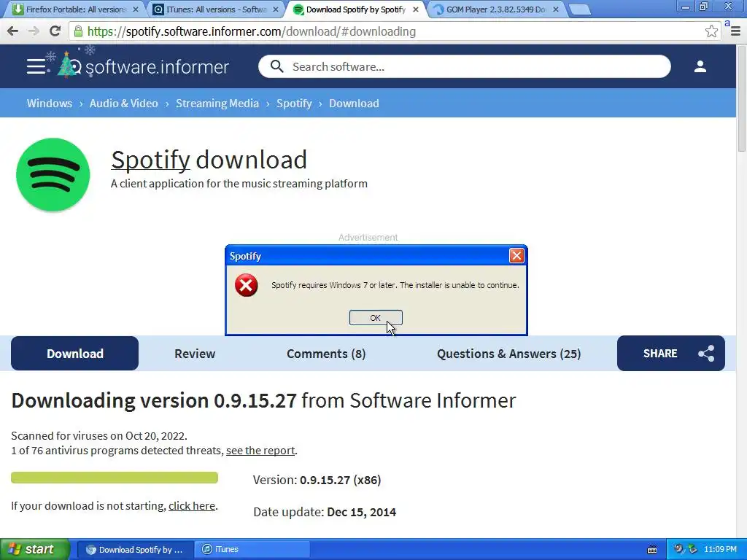
Task: Open the Spotify heading link
Action: click(x=150, y=160)
